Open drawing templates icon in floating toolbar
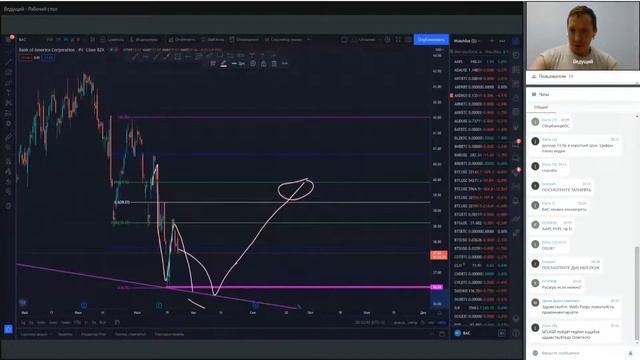The width and height of the screenshot is (640, 360). tap(213, 64)
